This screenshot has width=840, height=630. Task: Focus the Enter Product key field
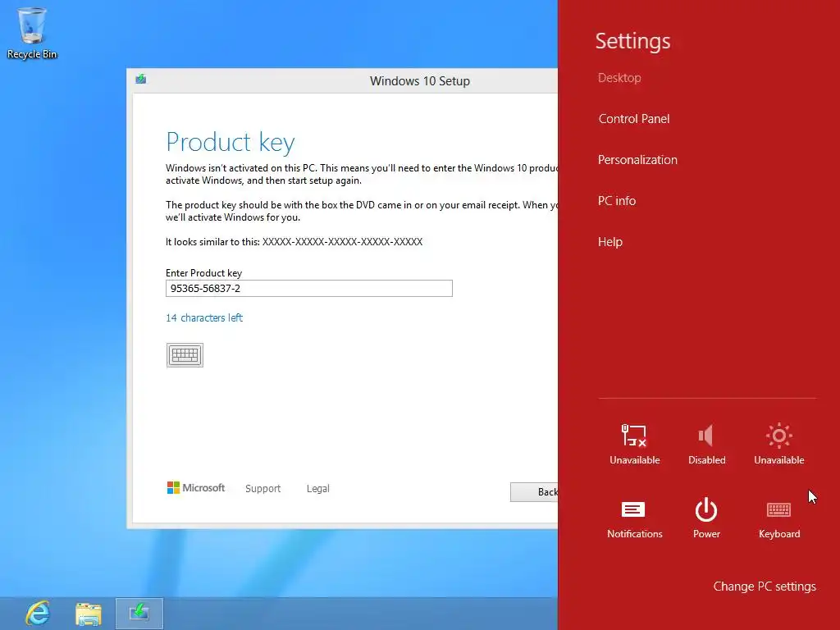(309, 288)
